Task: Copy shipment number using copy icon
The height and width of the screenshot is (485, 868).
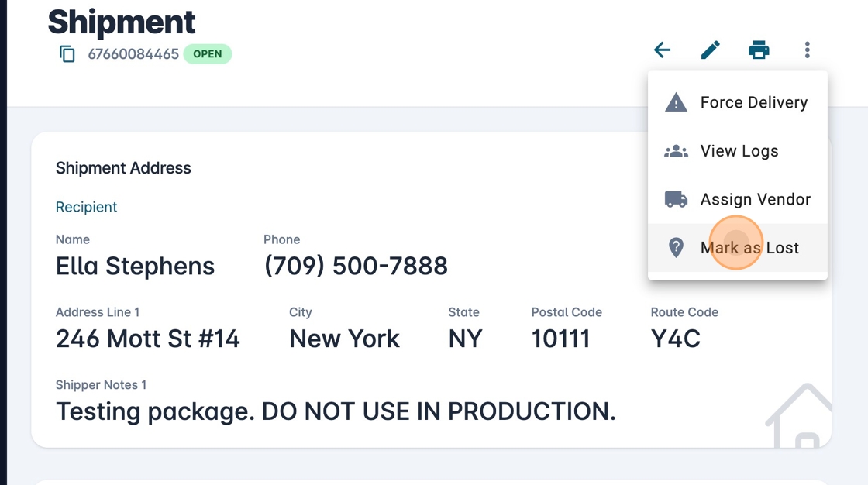Action: click(x=67, y=54)
